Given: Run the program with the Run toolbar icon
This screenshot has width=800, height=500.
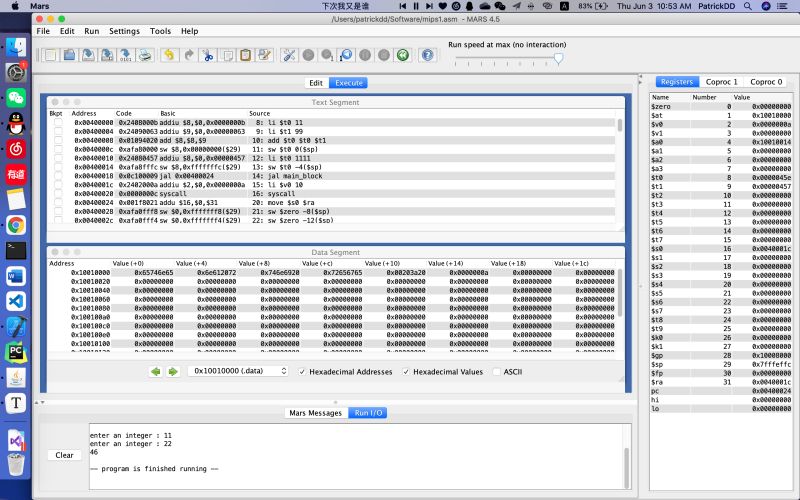Looking at the screenshot, I should pyautogui.click(x=308, y=55).
